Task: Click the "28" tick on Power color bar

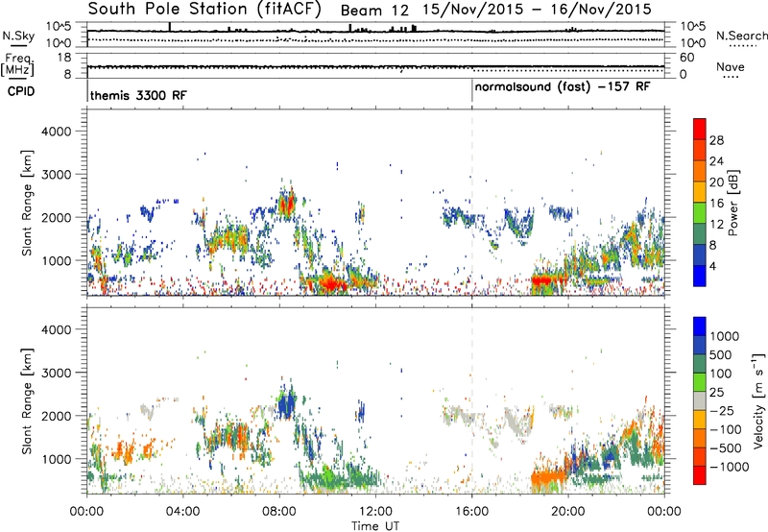Action: [716, 140]
